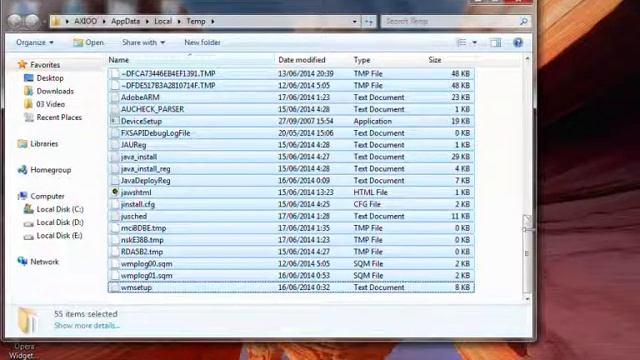Open Help with the question mark icon
Viewport: 640px width, 360px height.
[518, 42]
